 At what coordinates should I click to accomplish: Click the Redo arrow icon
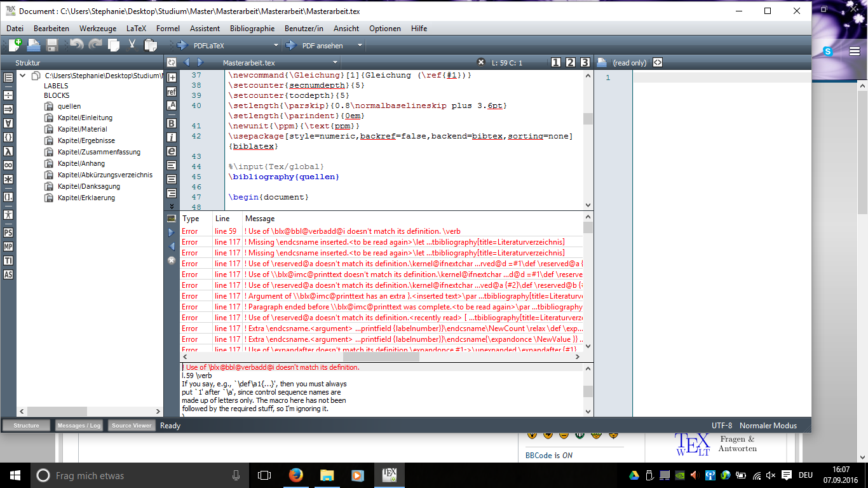click(95, 45)
